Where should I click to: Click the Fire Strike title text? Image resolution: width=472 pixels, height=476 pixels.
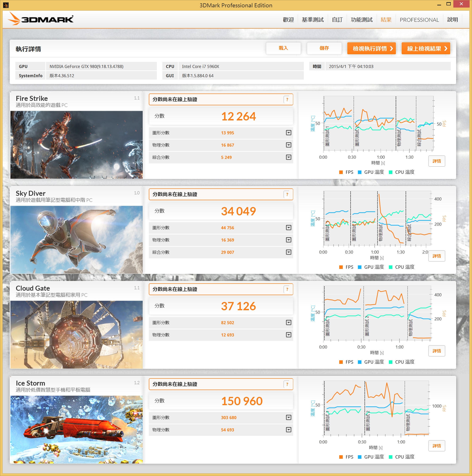pyautogui.click(x=32, y=98)
